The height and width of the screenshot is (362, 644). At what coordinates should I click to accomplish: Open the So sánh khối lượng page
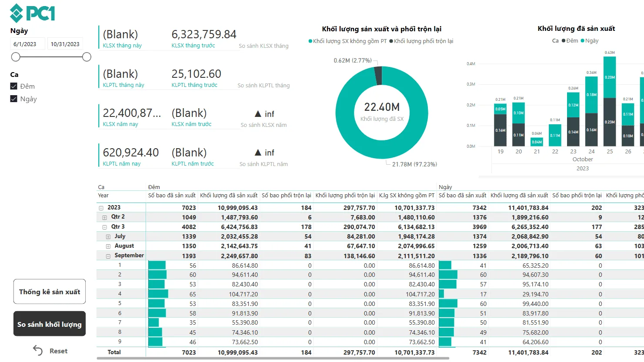tap(50, 324)
